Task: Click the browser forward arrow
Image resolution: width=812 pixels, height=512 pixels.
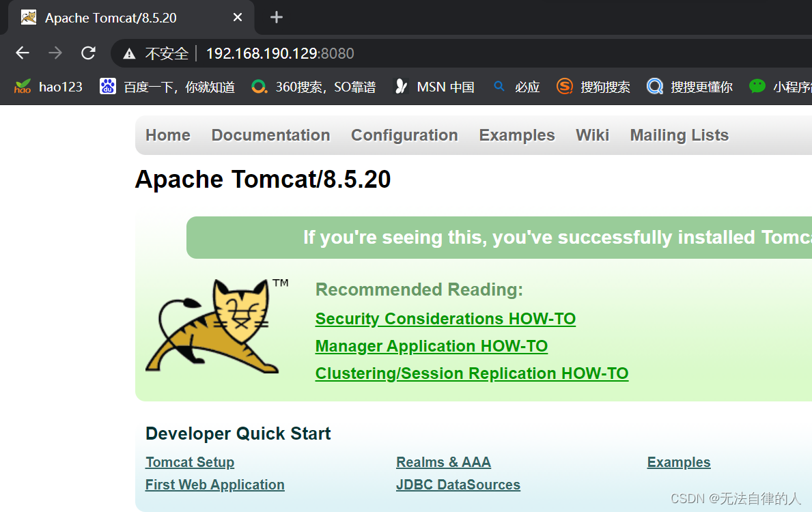Action: point(55,53)
